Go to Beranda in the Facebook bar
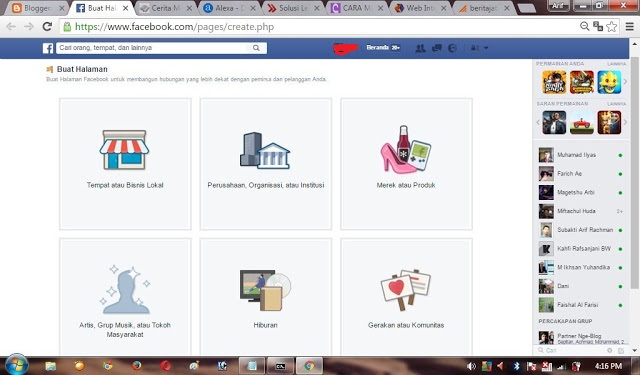 [378, 48]
